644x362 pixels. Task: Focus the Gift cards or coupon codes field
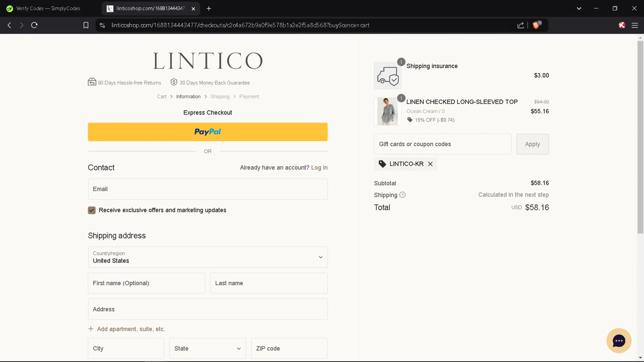[x=443, y=144]
